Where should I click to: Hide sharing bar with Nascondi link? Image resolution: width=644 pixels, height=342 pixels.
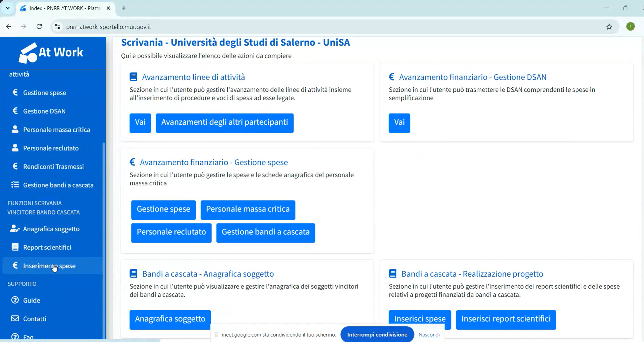pyautogui.click(x=429, y=334)
